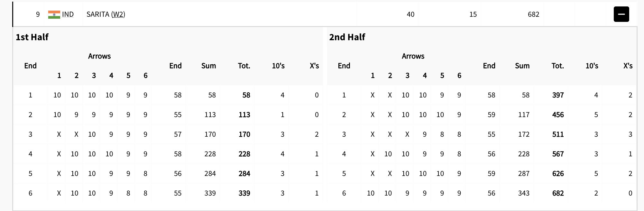Click the Arrows header under 2nd Half
The width and height of the screenshot is (644, 211).
413,56
